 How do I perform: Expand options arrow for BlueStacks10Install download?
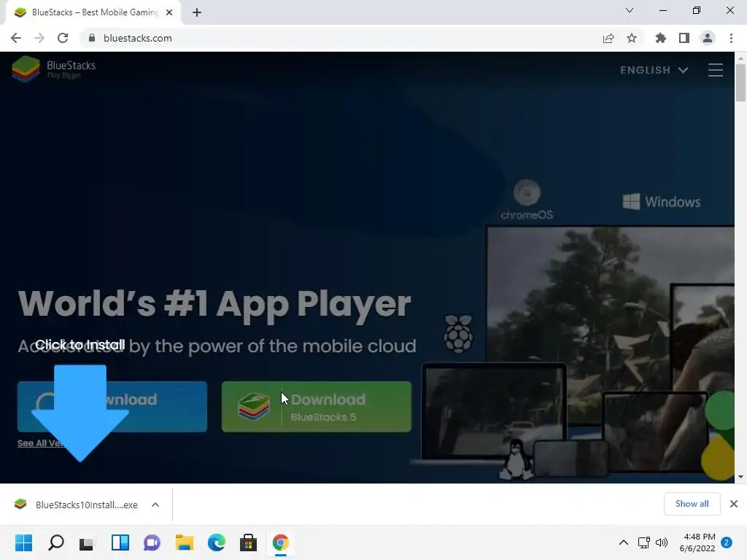pyautogui.click(x=155, y=505)
